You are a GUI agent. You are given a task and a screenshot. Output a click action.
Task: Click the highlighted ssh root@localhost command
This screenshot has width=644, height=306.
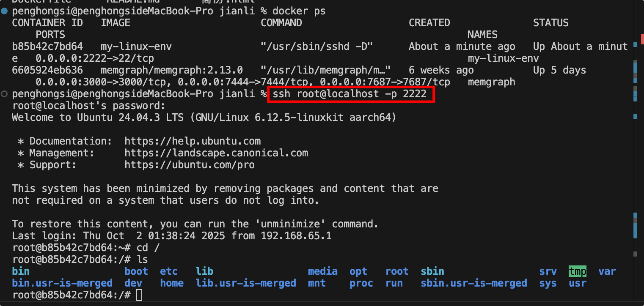pyautogui.click(x=350, y=94)
